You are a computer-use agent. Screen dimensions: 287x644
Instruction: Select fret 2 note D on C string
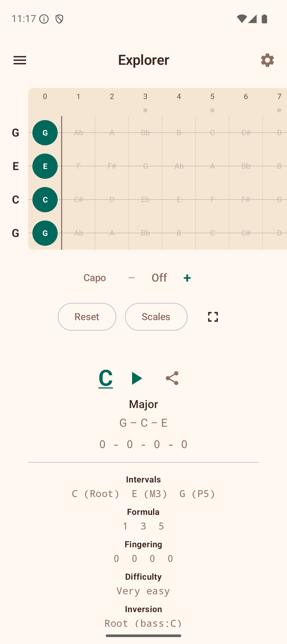(112, 200)
